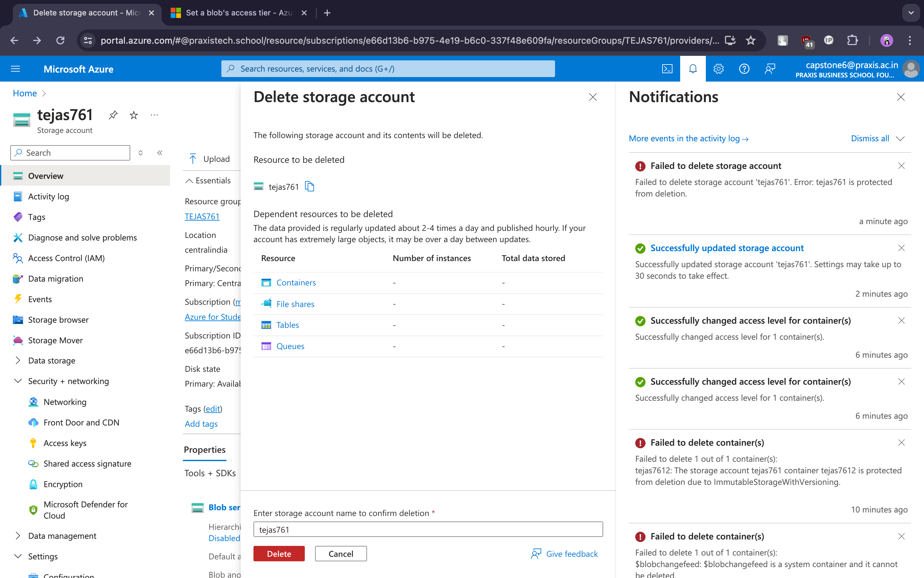Collapse Security + networking section

click(18, 381)
